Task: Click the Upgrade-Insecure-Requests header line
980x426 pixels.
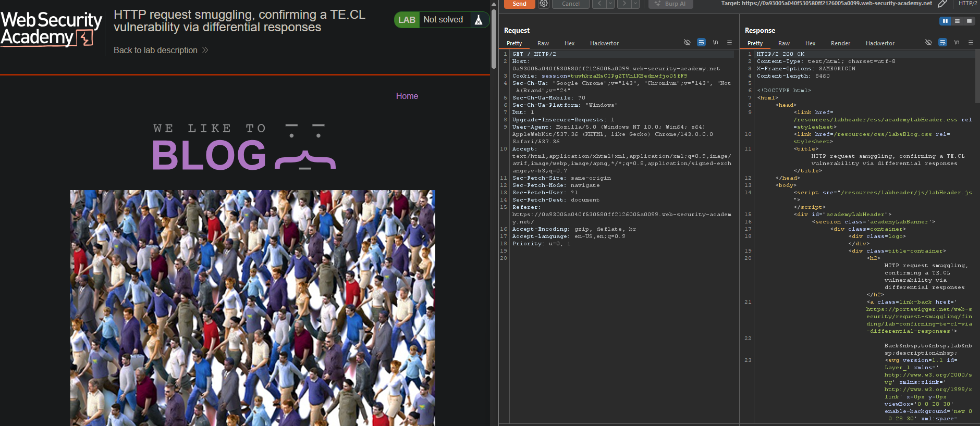Action: pyautogui.click(x=563, y=120)
